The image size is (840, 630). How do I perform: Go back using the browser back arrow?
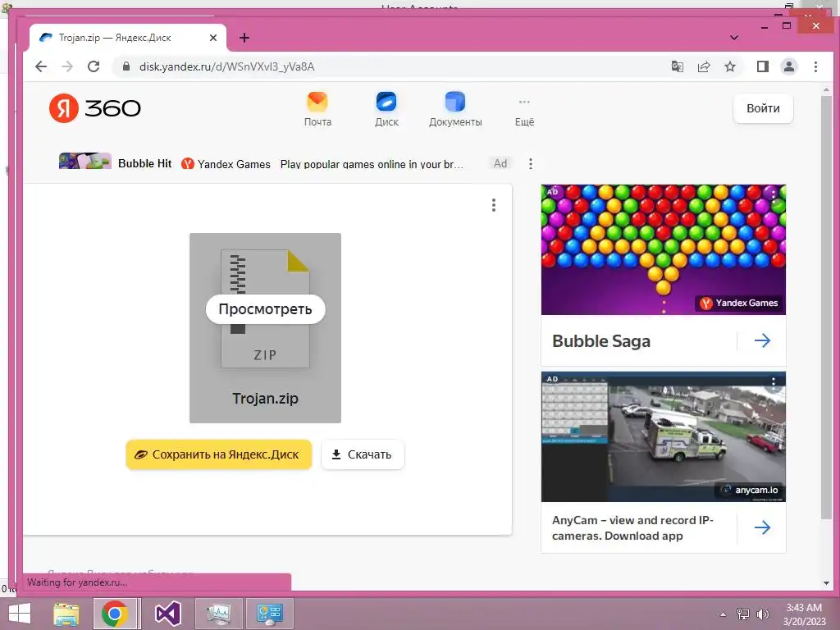coord(41,66)
